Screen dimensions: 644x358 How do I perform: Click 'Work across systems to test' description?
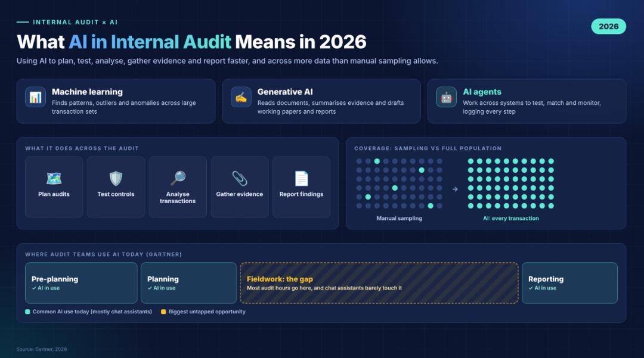[x=532, y=107]
